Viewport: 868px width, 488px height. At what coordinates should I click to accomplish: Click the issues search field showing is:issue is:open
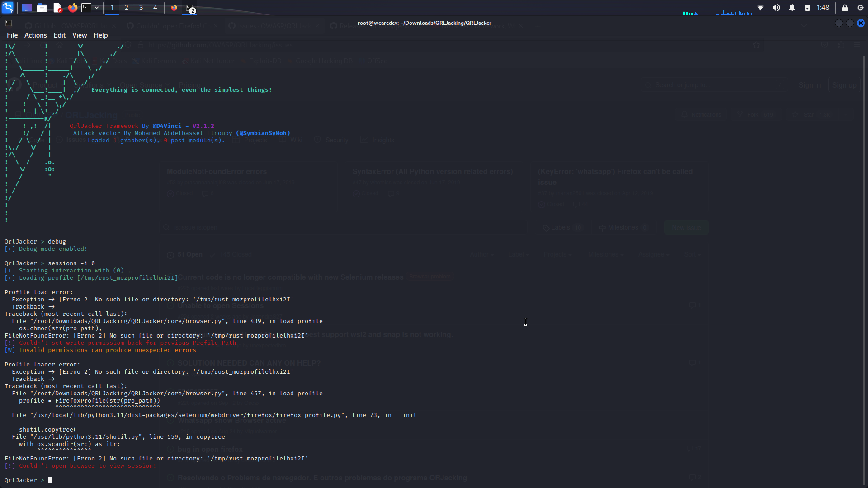point(316,227)
